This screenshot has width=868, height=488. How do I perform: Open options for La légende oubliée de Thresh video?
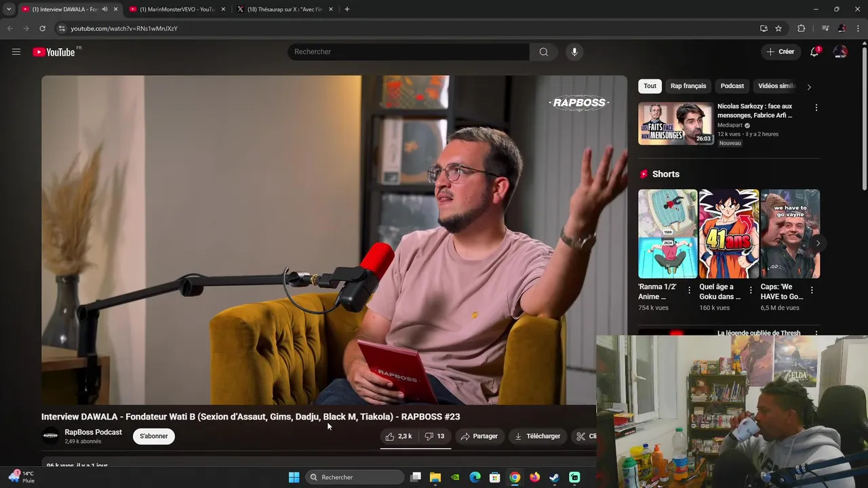[x=816, y=333]
